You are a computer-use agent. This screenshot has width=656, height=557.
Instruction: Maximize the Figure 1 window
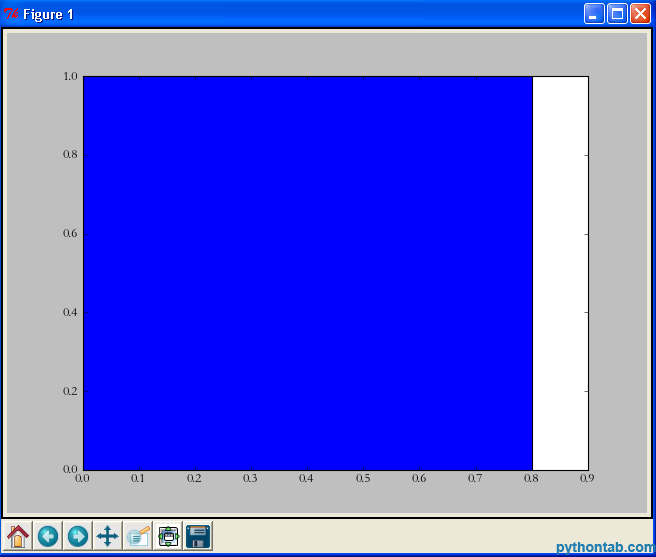click(617, 14)
